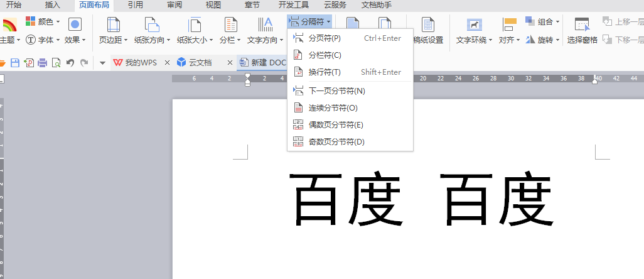Close the 我的WPS tab
Screen dimensions: 644x279
click(167, 63)
